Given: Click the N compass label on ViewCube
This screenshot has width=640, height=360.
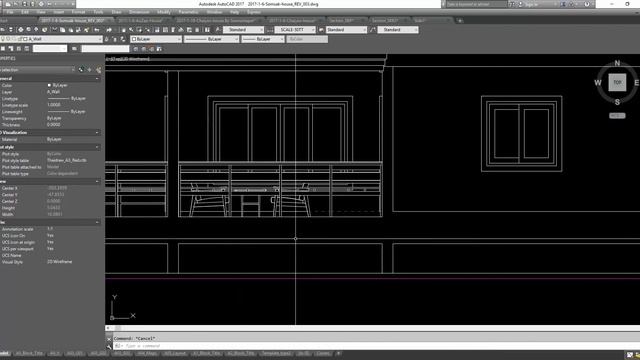Looking at the screenshot, I should (617, 63).
